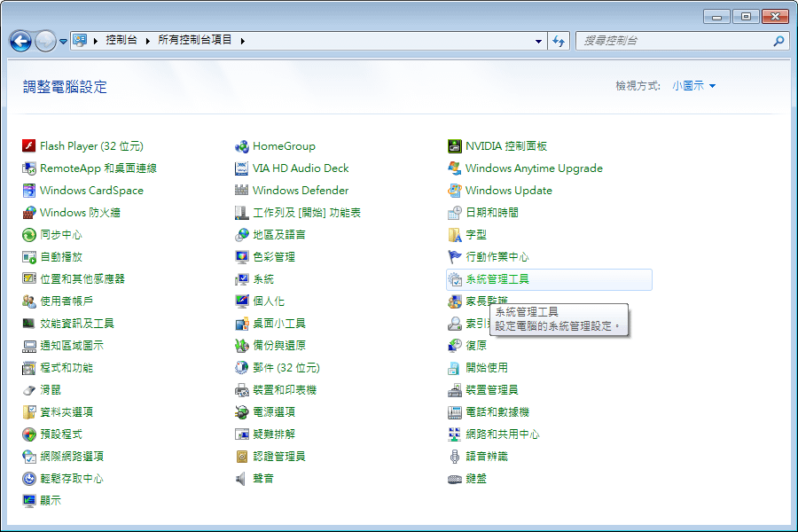Open the 通知區域圖示 link
The height and width of the screenshot is (532, 798).
72,346
